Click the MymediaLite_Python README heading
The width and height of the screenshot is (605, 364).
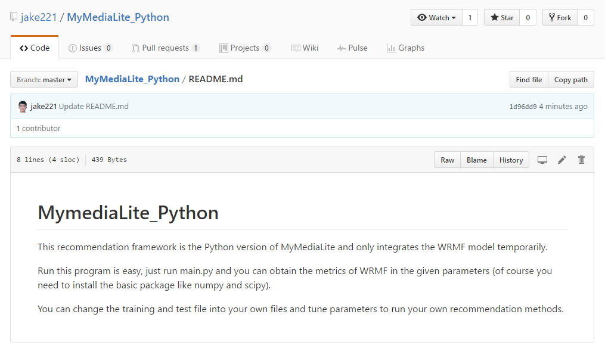coord(128,213)
